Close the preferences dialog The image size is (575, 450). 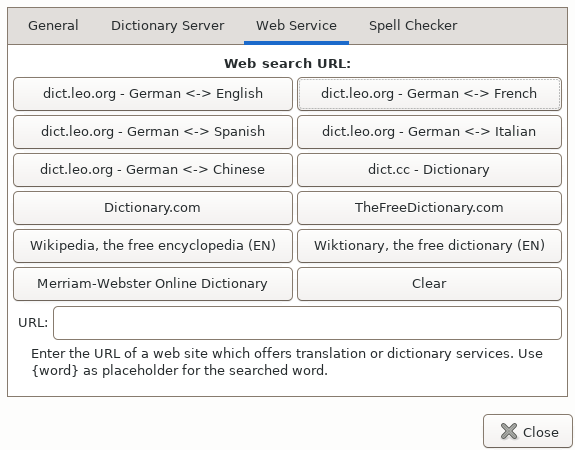click(528, 431)
